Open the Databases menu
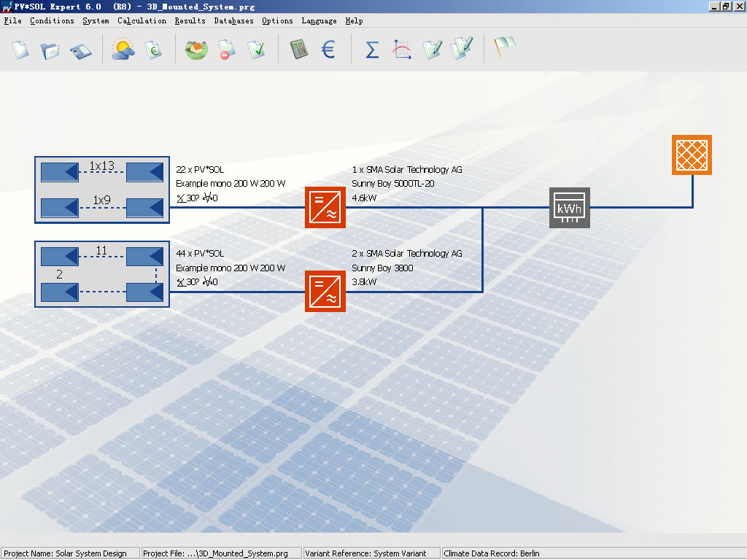This screenshot has width=747, height=560. tap(234, 21)
